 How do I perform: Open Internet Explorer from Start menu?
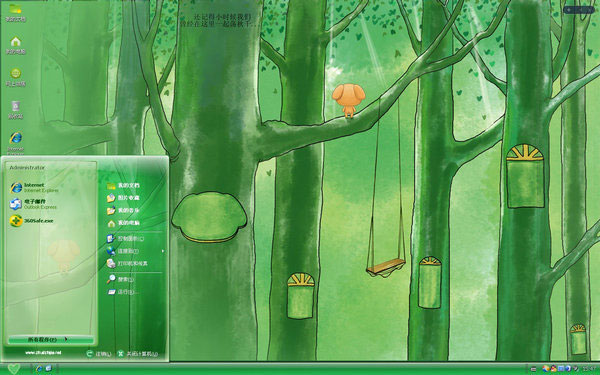click(x=34, y=188)
